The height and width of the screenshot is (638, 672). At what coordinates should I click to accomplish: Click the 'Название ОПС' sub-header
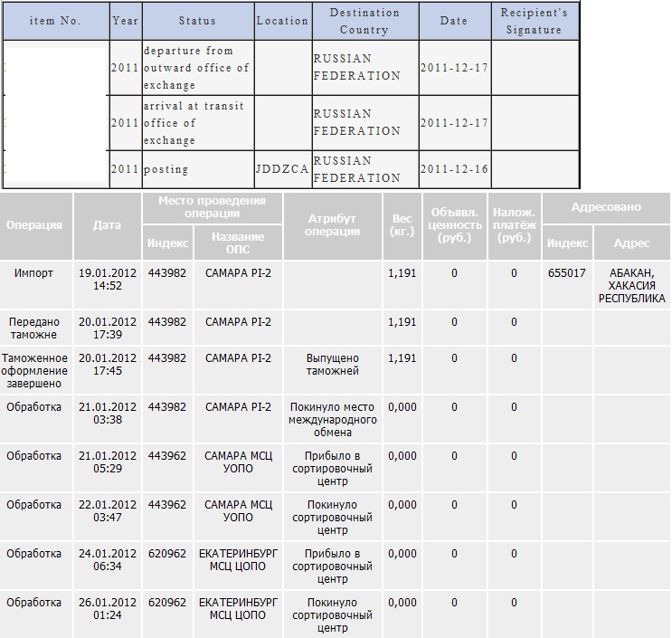pyautogui.click(x=238, y=243)
